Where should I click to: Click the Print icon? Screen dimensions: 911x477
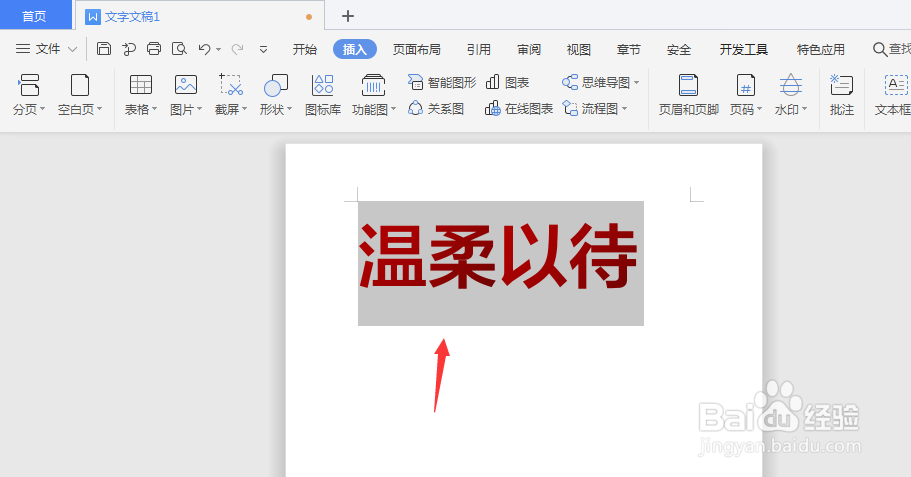pos(154,49)
